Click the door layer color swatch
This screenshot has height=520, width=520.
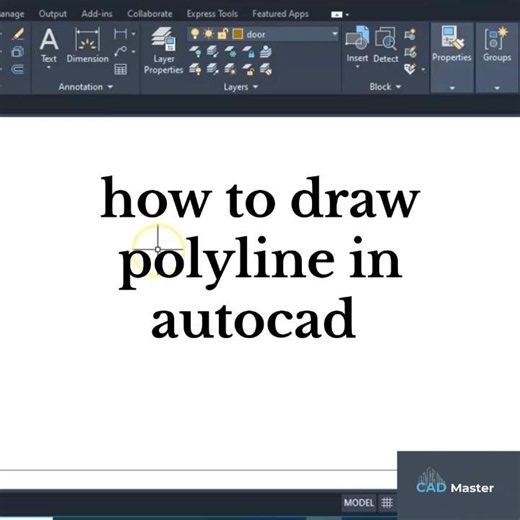point(238,34)
